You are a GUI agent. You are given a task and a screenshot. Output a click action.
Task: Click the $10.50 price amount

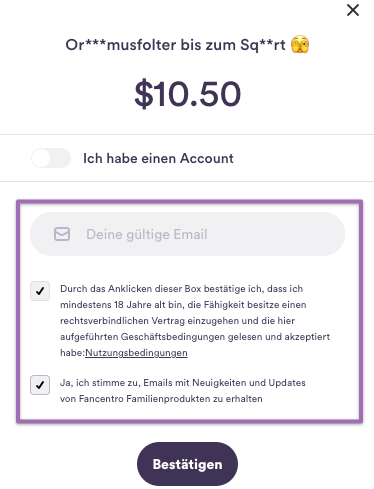pos(187,94)
